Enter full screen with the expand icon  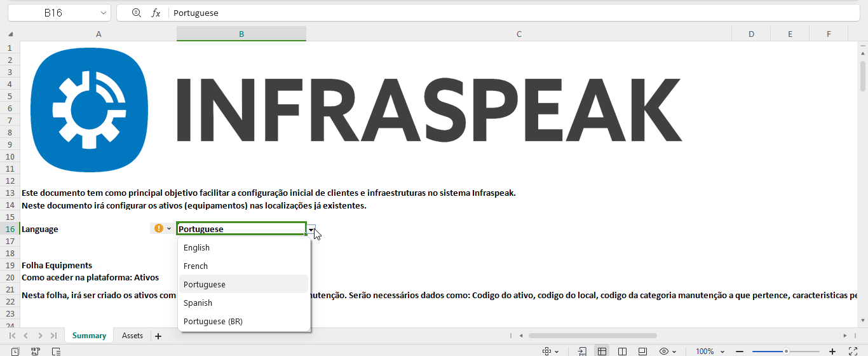pos(853,351)
